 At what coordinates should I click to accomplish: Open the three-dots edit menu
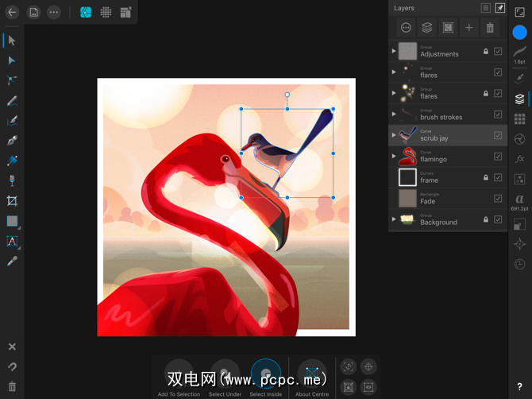(54, 13)
